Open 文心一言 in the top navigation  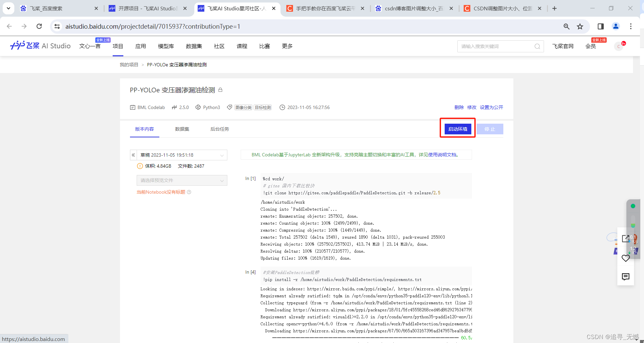click(90, 46)
